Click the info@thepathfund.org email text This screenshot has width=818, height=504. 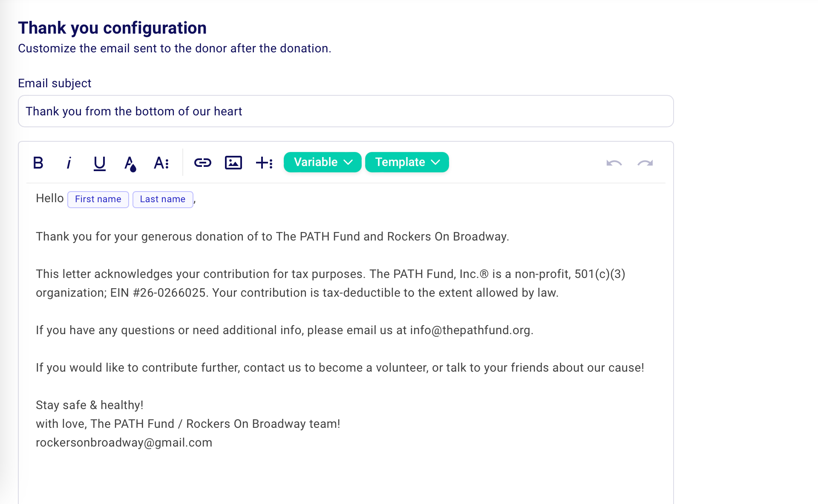coord(471,330)
